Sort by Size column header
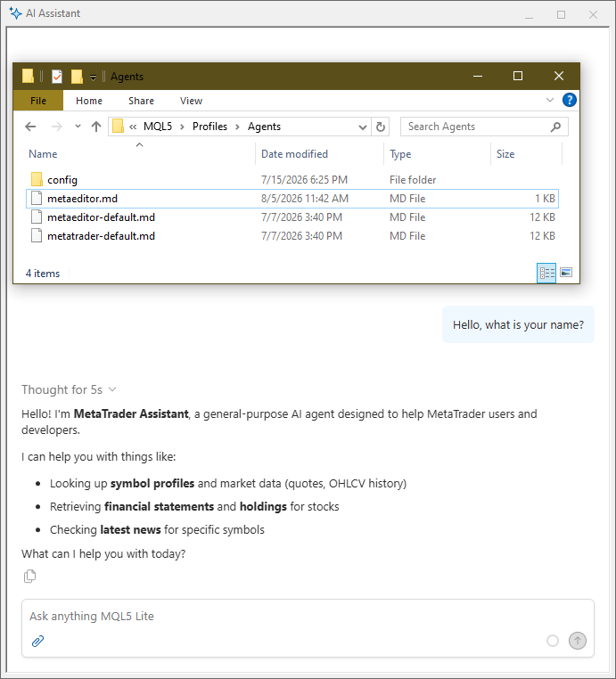Viewport: 616px width, 679px height. (x=505, y=154)
